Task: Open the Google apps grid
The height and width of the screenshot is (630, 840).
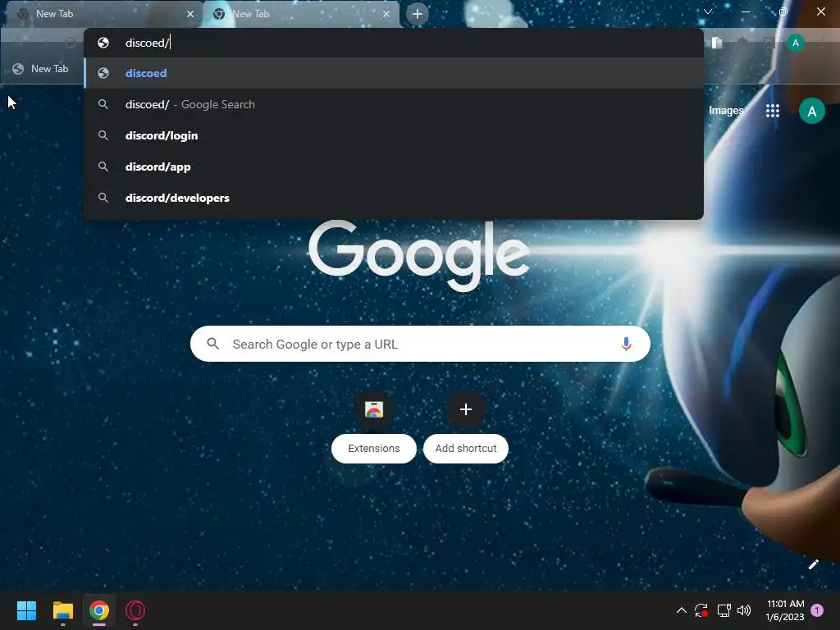Action: click(773, 111)
